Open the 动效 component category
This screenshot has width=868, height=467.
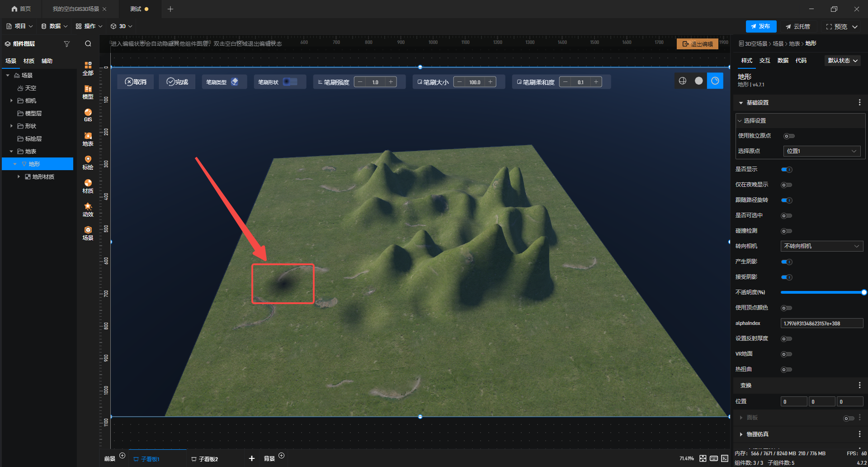pos(88,210)
